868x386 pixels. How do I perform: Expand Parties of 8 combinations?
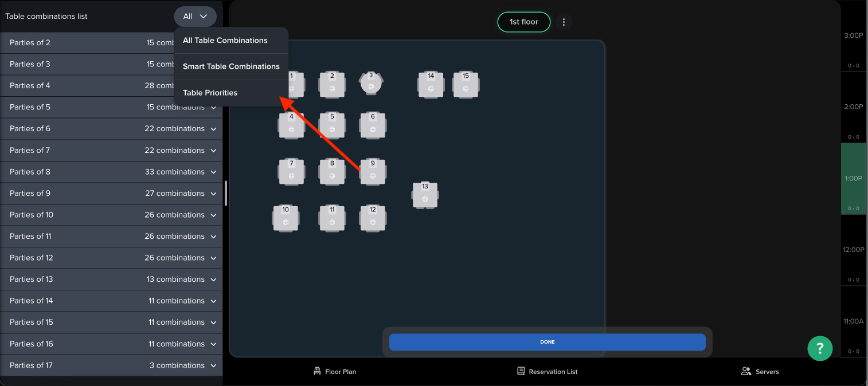213,172
